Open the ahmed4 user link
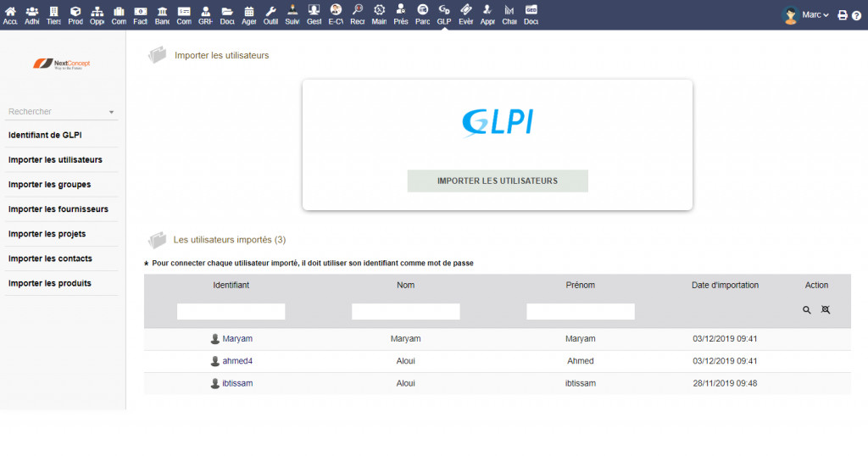This screenshot has height=456, width=868. click(x=237, y=361)
